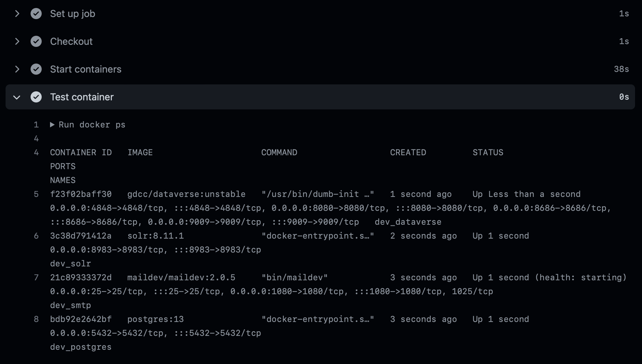Click the Checkout step success checkmark icon
This screenshot has height=364, width=642.
click(36, 41)
